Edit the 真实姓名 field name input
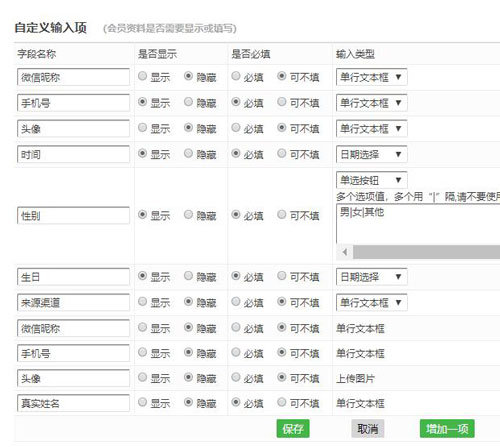The image size is (500, 447). click(73, 403)
